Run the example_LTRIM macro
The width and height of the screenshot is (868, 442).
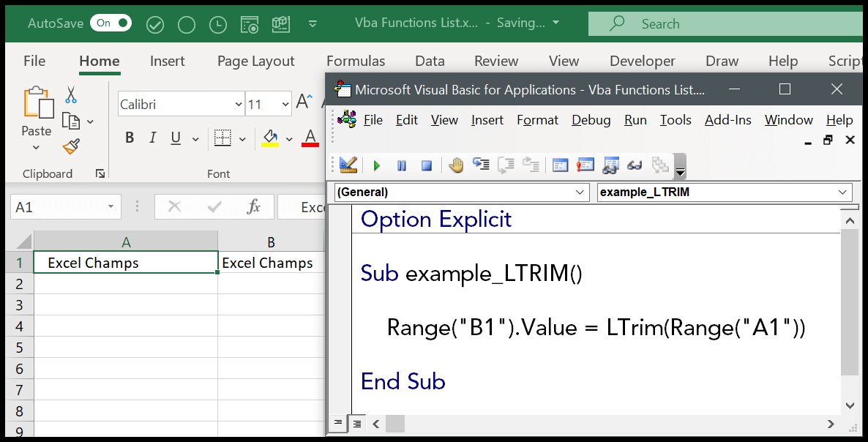pos(376,165)
